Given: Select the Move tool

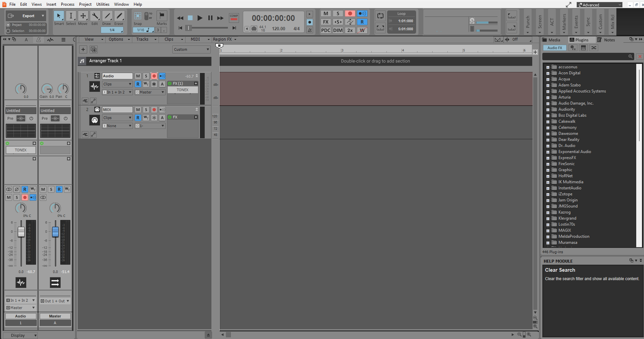Looking at the screenshot, I should coord(83,16).
